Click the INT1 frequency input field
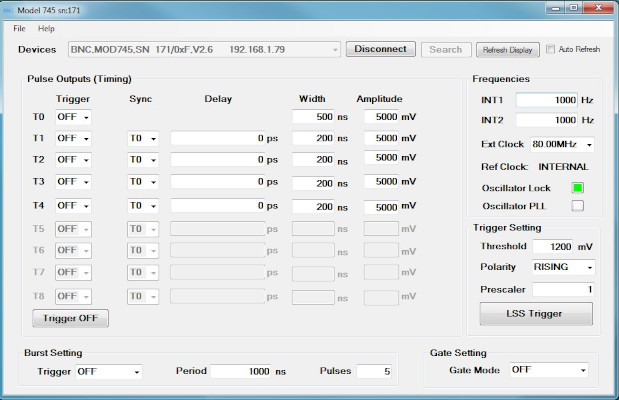The width and height of the screenshot is (619, 400). [546, 100]
